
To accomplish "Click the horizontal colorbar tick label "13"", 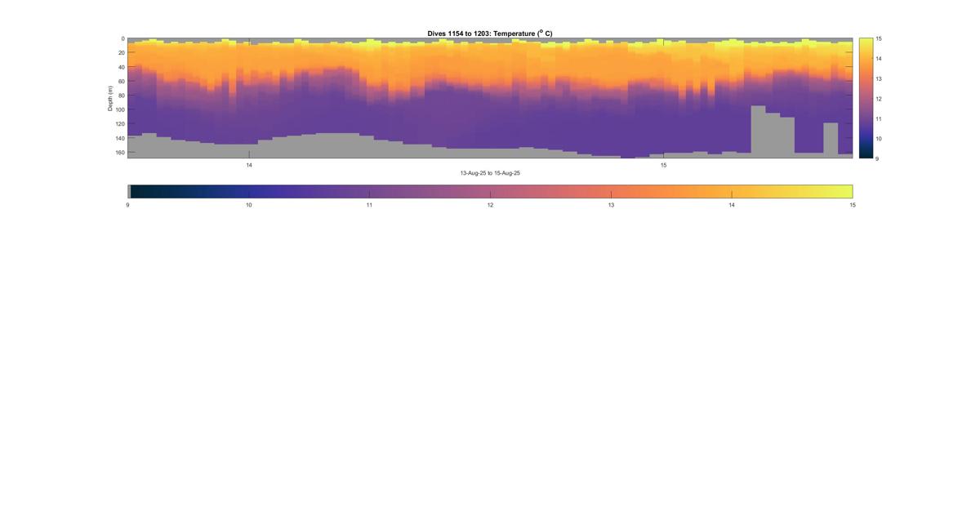I will tap(611, 205).
